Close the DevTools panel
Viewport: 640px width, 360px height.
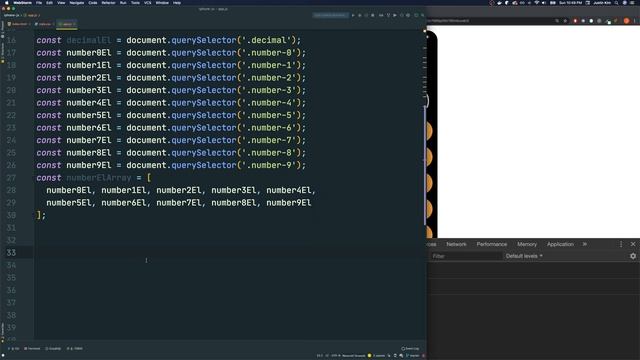(633, 244)
